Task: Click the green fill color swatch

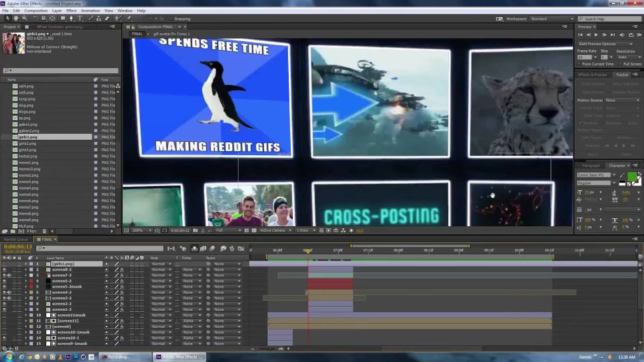Action: [632, 176]
